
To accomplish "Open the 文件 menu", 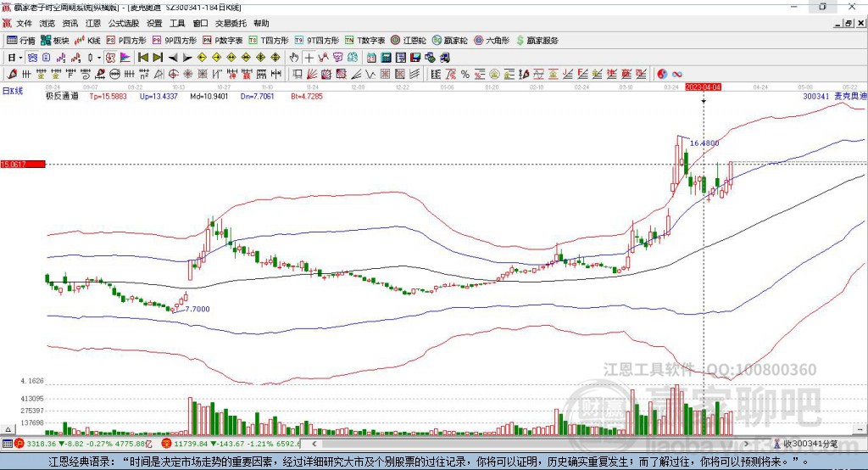I will (x=24, y=23).
